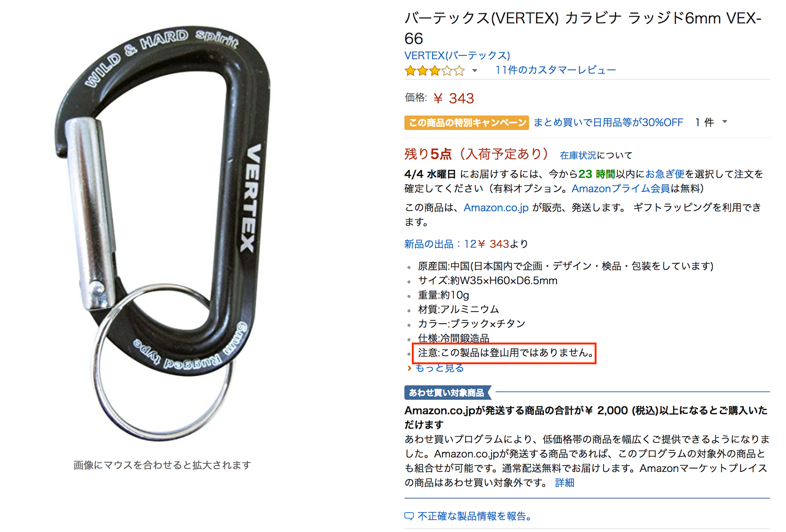Click the この商品の特別キャンペーン badge
786x532 pixels.
(x=466, y=122)
